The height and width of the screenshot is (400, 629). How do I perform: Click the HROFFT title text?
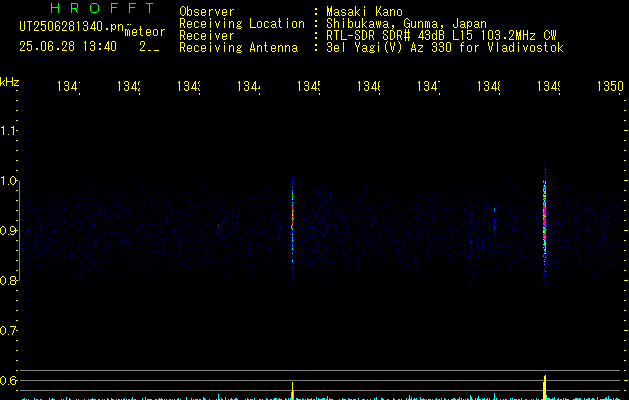tap(102, 8)
